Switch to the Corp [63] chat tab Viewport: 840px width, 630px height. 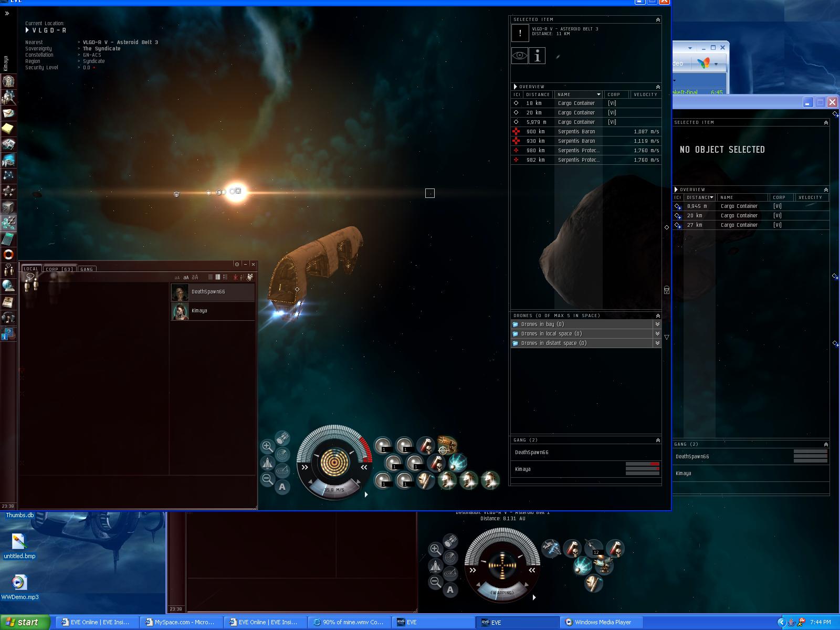(59, 269)
